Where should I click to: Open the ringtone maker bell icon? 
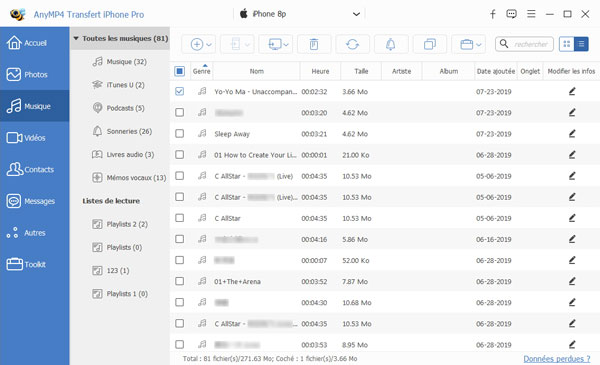(x=391, y=44)
